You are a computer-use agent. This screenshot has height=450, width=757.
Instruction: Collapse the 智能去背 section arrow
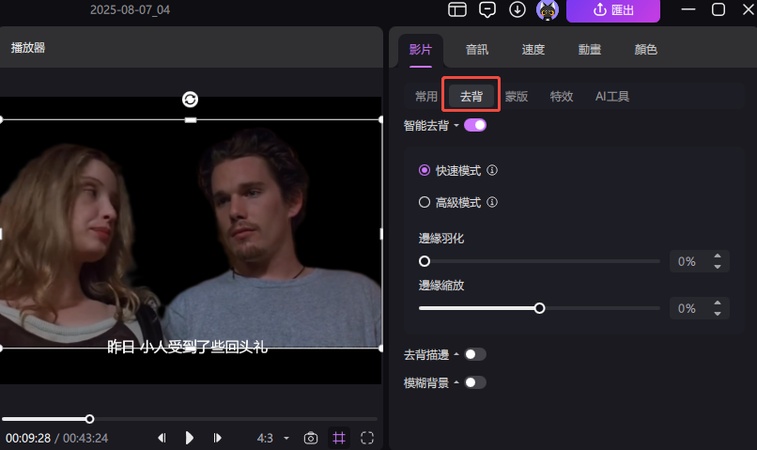coord(456,126)
